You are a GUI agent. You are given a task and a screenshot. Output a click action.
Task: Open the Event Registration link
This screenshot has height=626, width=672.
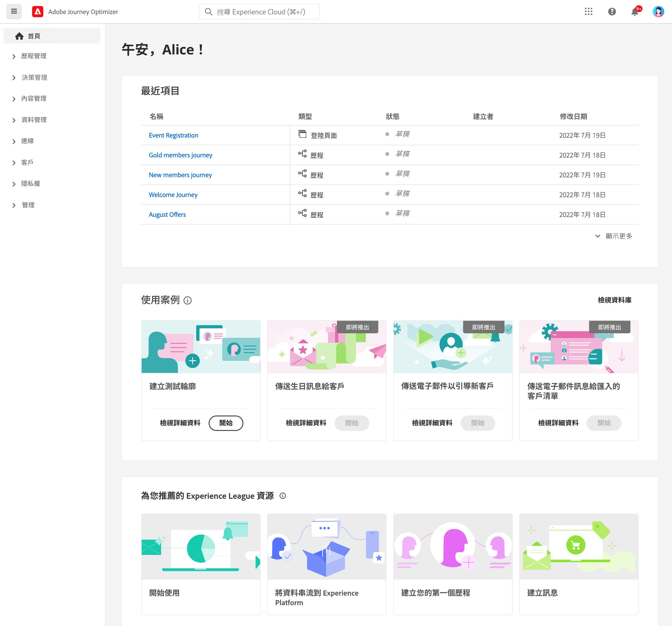pos(173,135)
